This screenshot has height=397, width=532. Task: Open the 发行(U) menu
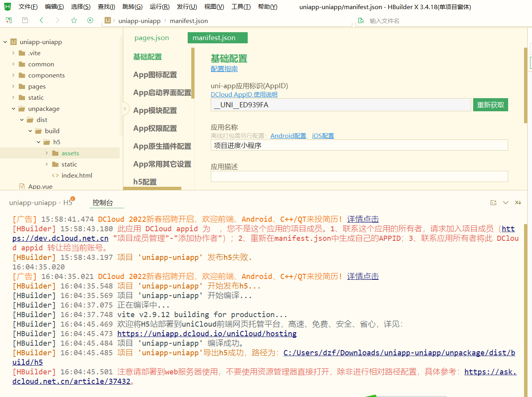(187, 7)
